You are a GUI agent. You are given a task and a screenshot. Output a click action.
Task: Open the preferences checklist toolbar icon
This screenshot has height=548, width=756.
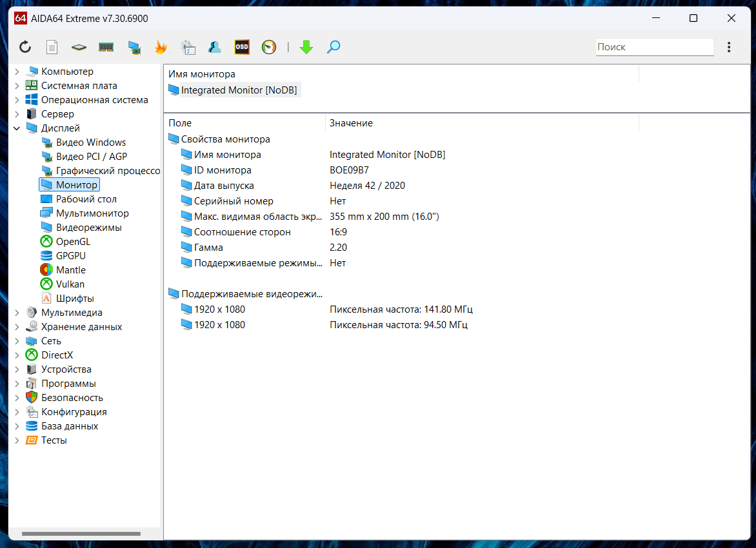tap(188, 47)
